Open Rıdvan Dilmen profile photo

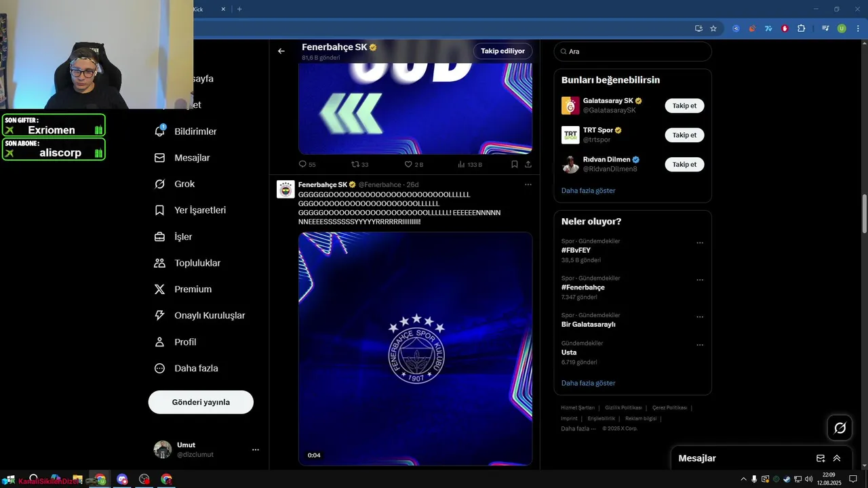tap(570, 164)
